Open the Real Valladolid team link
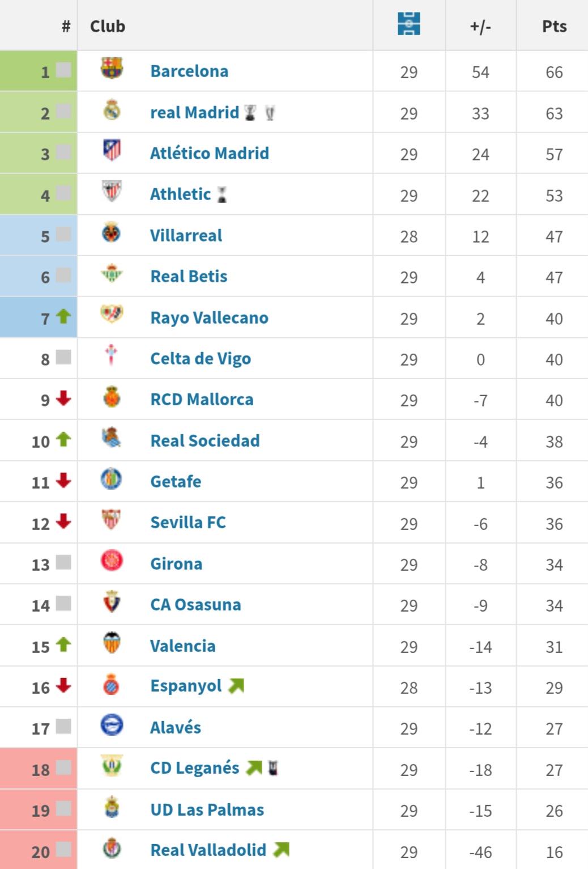 [208, 850]
